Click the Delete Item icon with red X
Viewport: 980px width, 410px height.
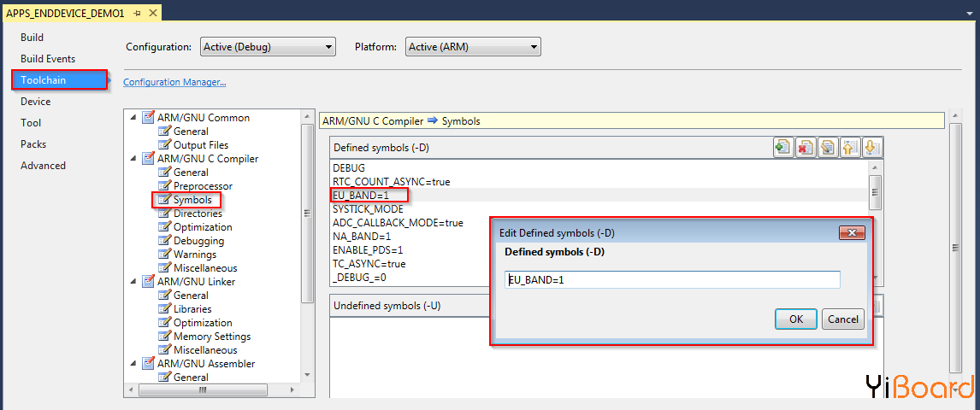click(805, 148)
